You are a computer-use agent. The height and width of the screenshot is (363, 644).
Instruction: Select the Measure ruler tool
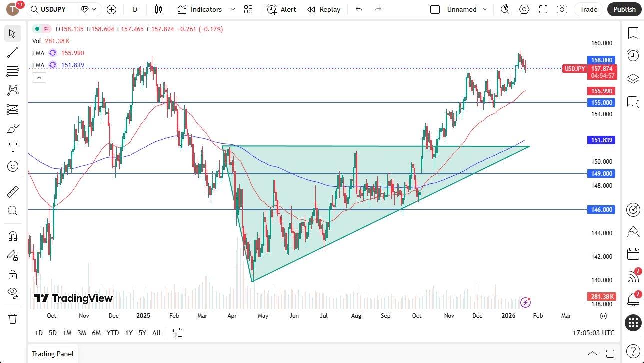point(12,191)
